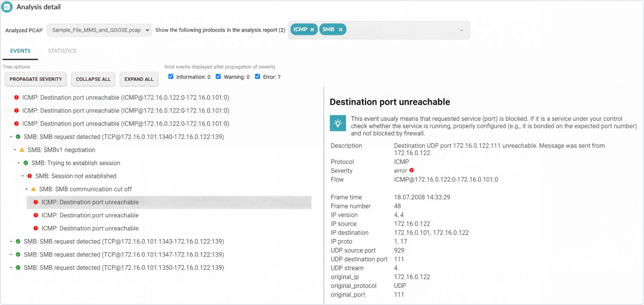This screenshot has width=644, height=305.
Task: Switch to the Statistics tab
Action: pos(62,51)
